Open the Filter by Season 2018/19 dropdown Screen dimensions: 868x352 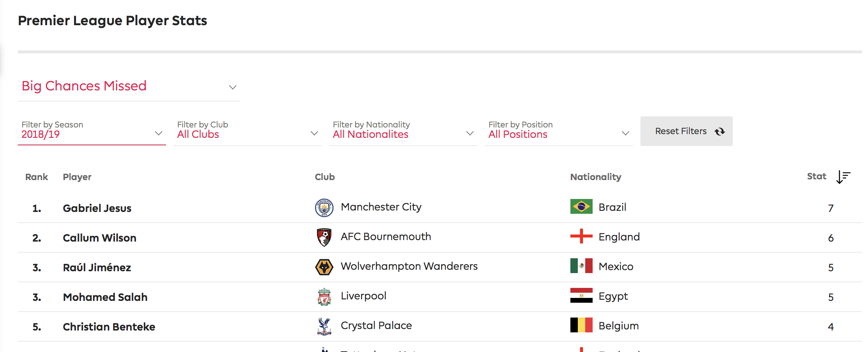point(92,131)
